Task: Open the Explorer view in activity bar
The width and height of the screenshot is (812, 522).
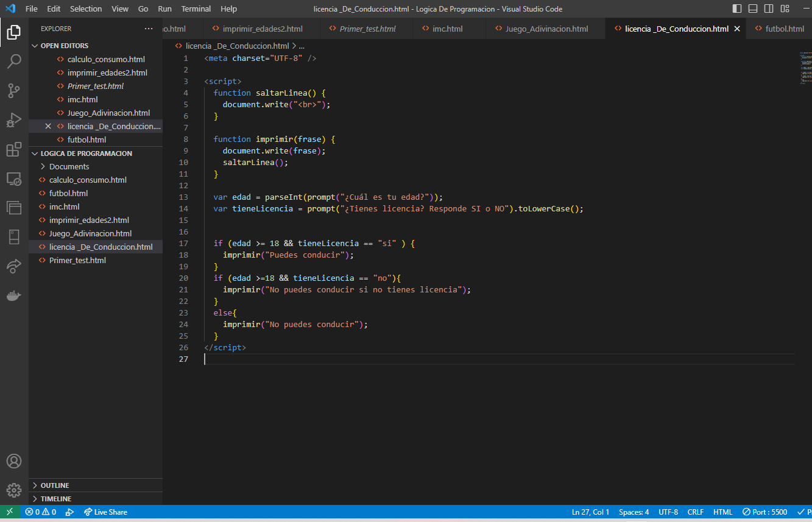Action: (x=14, y=32)
